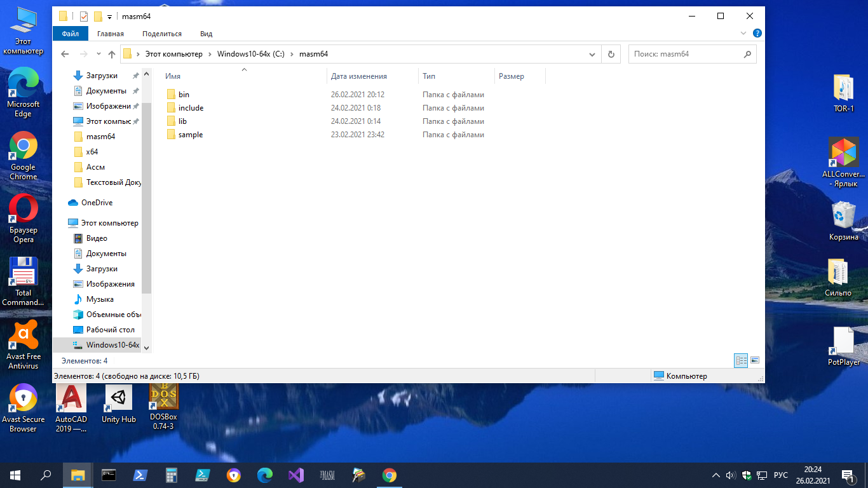Click the masm64 search field

point(685,54)
